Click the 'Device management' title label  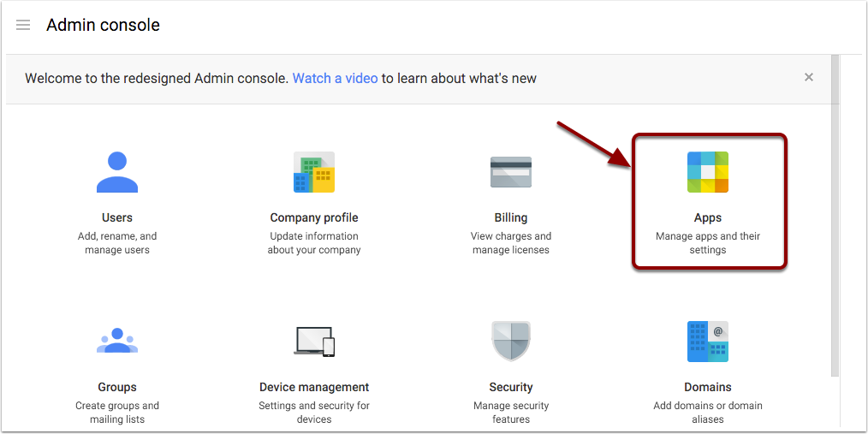[314, 387]
